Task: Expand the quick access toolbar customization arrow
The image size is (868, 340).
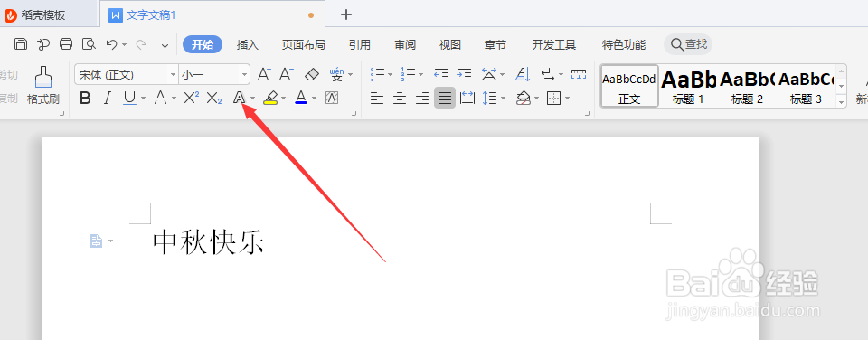Action: tap(165, 45)
